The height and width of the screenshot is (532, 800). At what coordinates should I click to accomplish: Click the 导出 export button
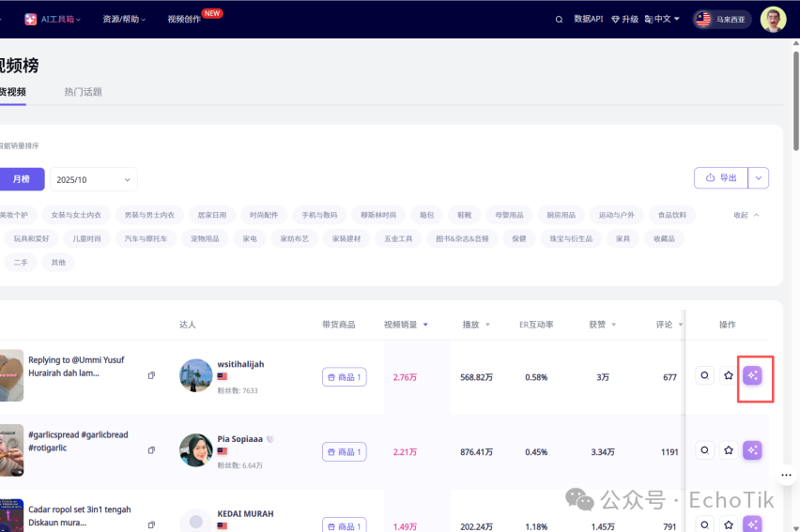[x=720, y=178]
